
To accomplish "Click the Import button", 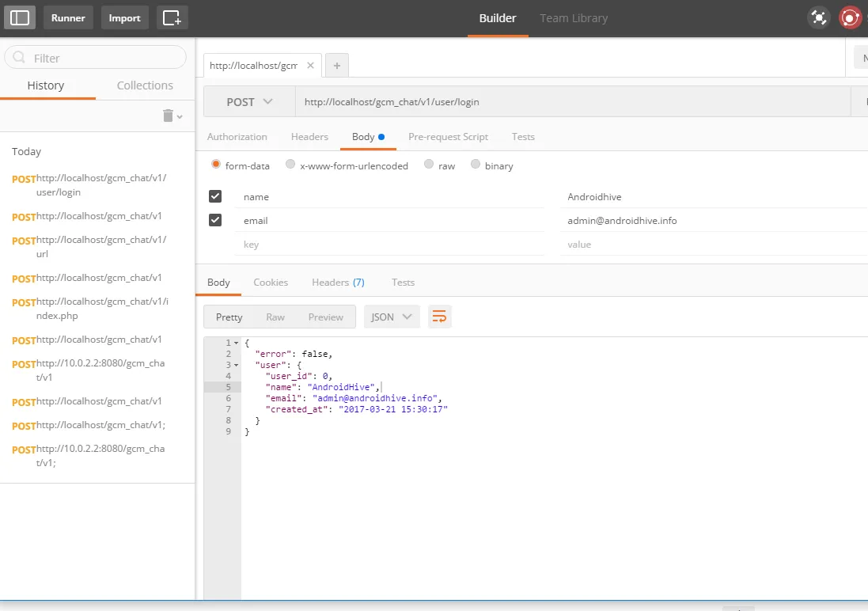I will pos(124,17).
